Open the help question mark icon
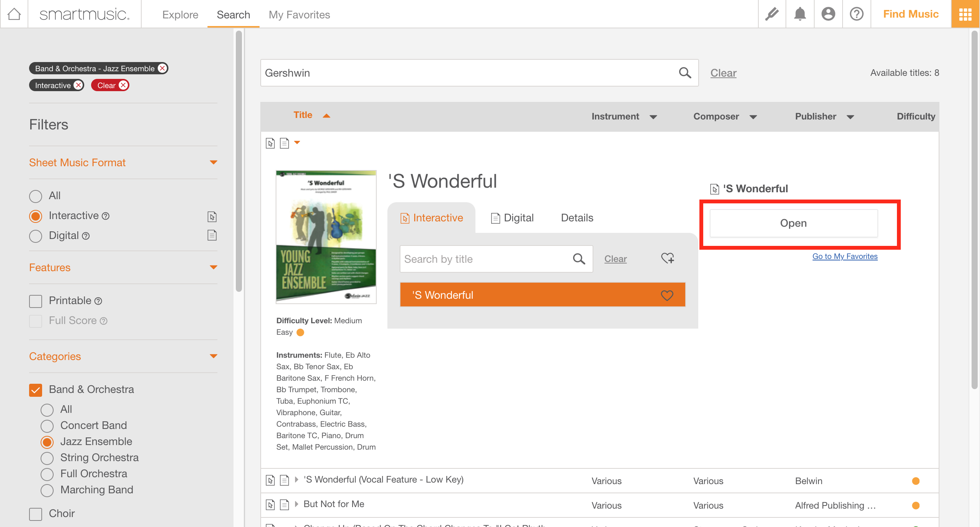The image size is (980, 527). [x=856, y=14]
